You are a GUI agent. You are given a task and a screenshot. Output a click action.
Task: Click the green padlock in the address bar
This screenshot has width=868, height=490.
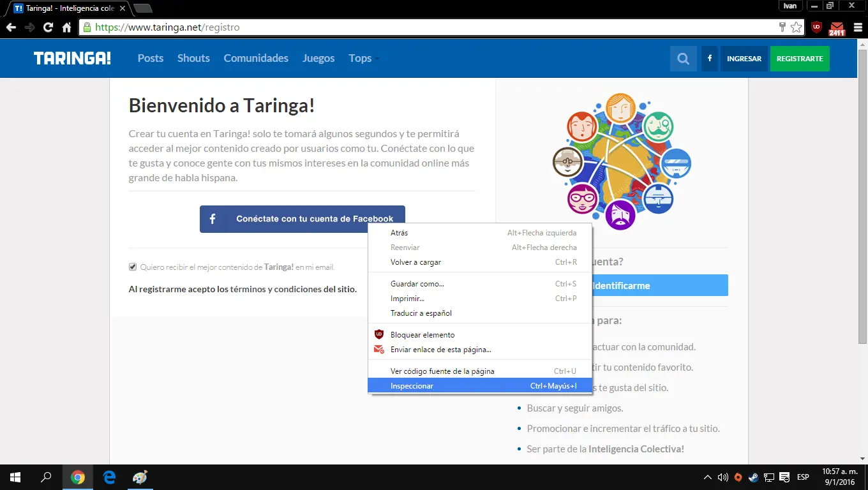pos(87,27)
